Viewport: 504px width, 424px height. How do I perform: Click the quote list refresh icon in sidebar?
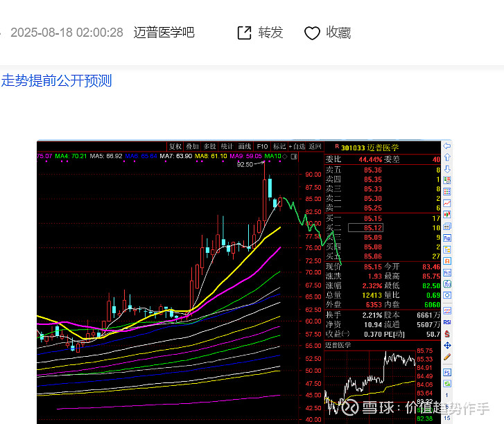(x=446, y=180)
